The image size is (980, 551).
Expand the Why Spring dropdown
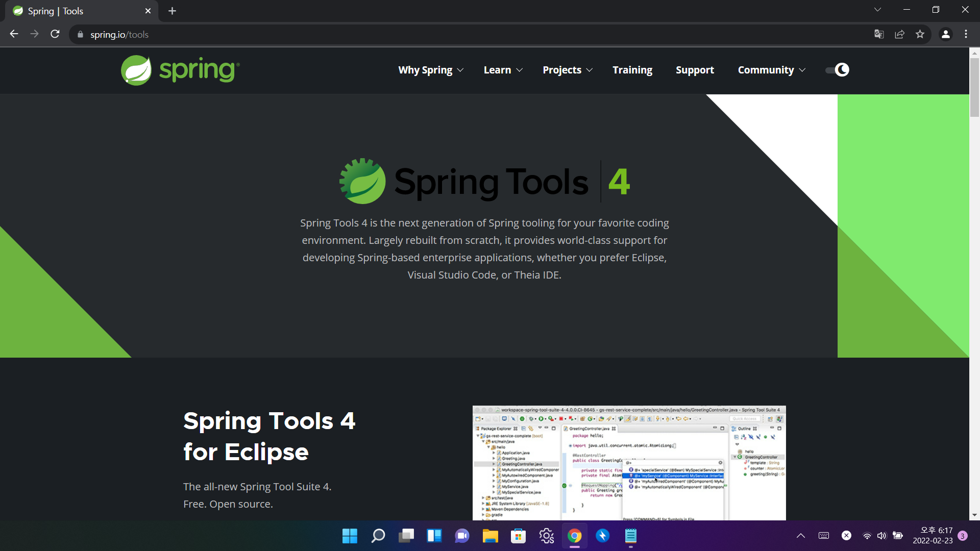pyautogui.click(x=430, y=70)
